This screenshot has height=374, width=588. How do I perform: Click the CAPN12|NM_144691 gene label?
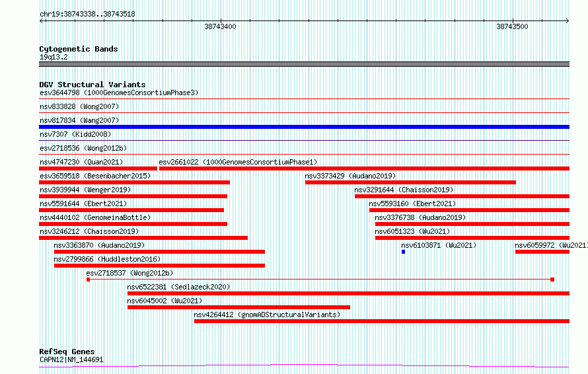71,359
